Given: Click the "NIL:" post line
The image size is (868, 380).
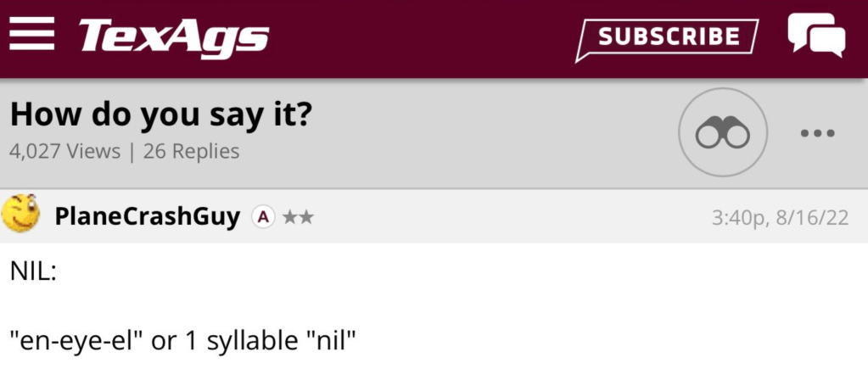Looking at the screenshot, I should pos(32,272).
